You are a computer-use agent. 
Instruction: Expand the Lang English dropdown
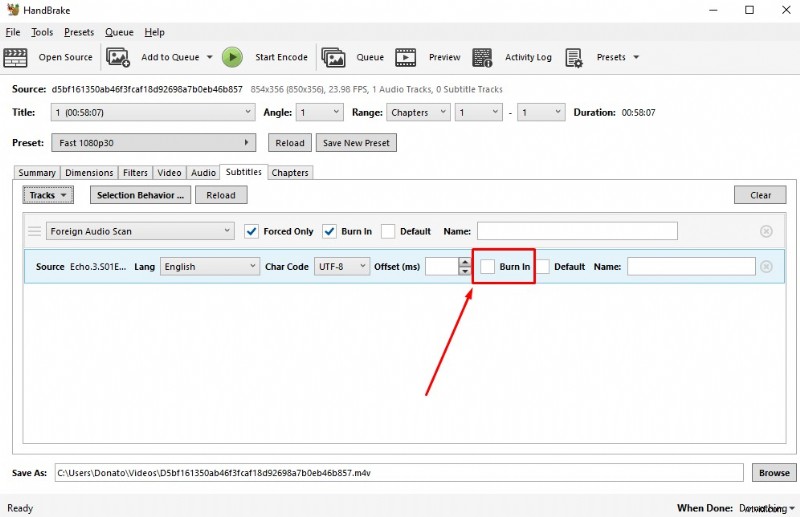click(x=210, y=267)
